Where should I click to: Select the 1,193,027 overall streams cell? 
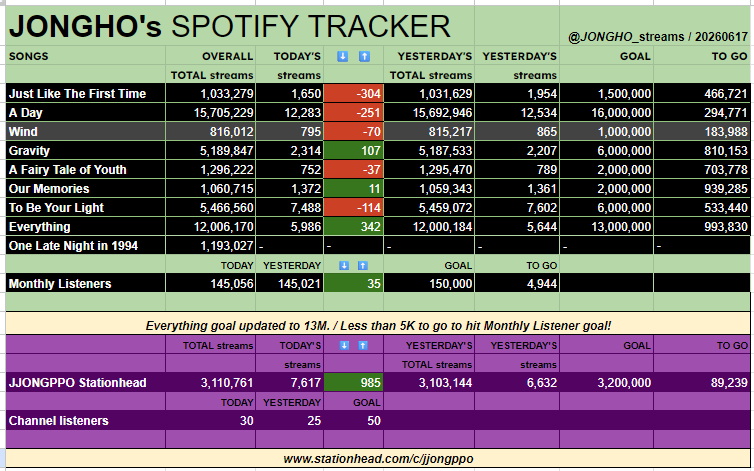(211, 245)
